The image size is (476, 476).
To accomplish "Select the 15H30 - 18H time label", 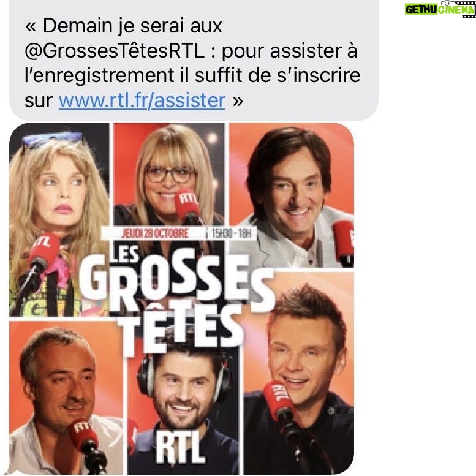I will click(x=232, y=233).
